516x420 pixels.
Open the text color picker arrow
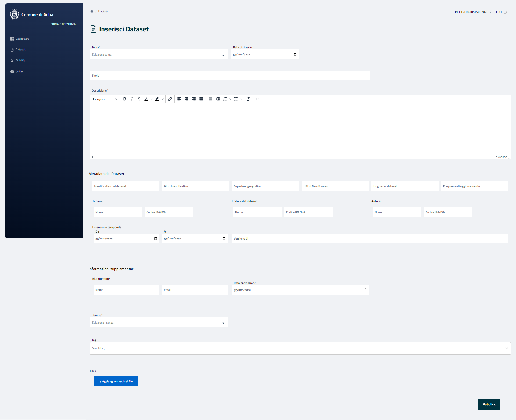click(x=152, y=99)
